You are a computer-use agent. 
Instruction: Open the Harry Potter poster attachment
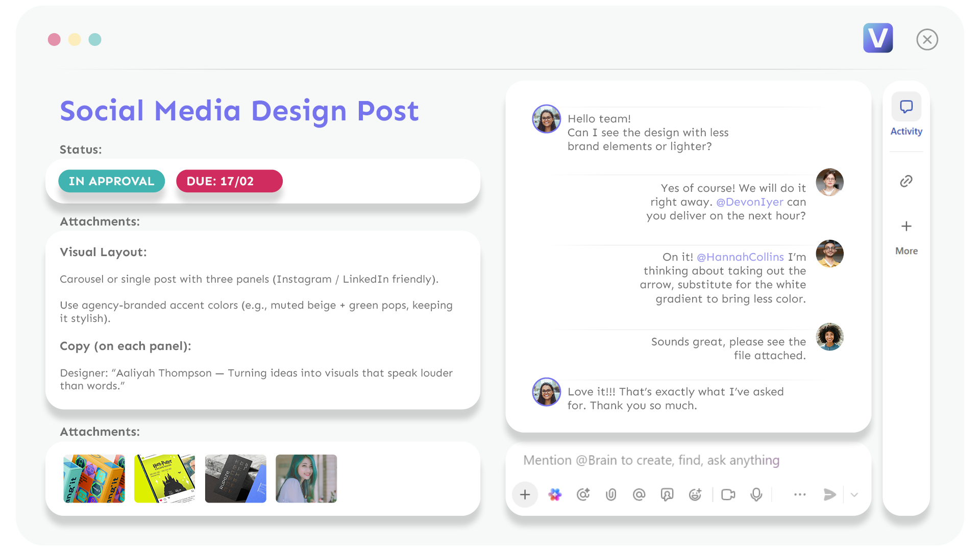164,479
